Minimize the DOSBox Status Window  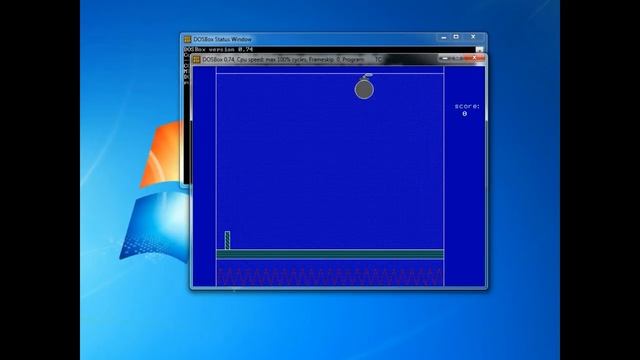click(444, 37)
